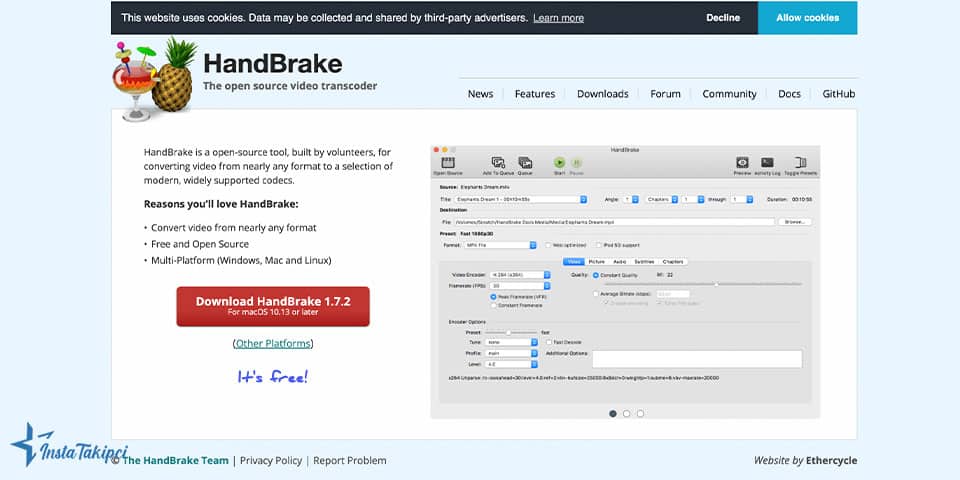This screenshot has width=960, height=480.
Task: Open the Queue icon in toolbar
Action: point(525,163)
